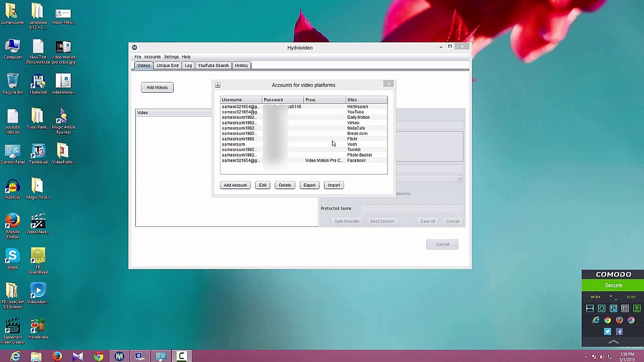Click the Comodo Secure status bar

[x=613, y=286]
